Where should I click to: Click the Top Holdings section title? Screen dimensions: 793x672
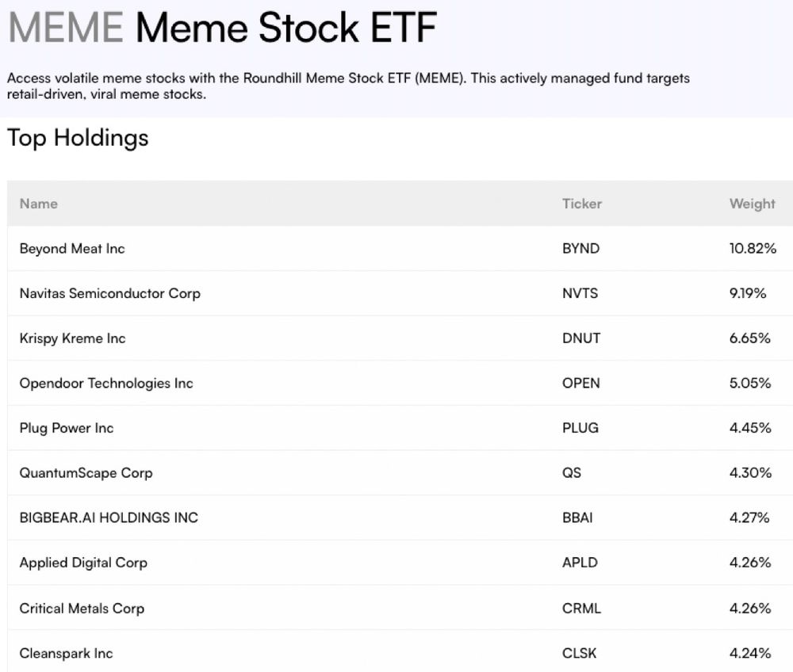pyautogui.click(x=78, y=138)
